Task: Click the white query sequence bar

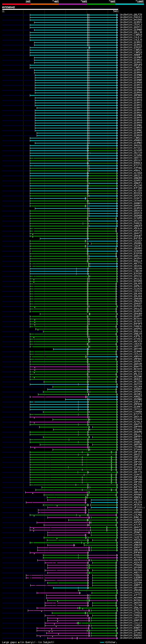Action: [60, 9]
